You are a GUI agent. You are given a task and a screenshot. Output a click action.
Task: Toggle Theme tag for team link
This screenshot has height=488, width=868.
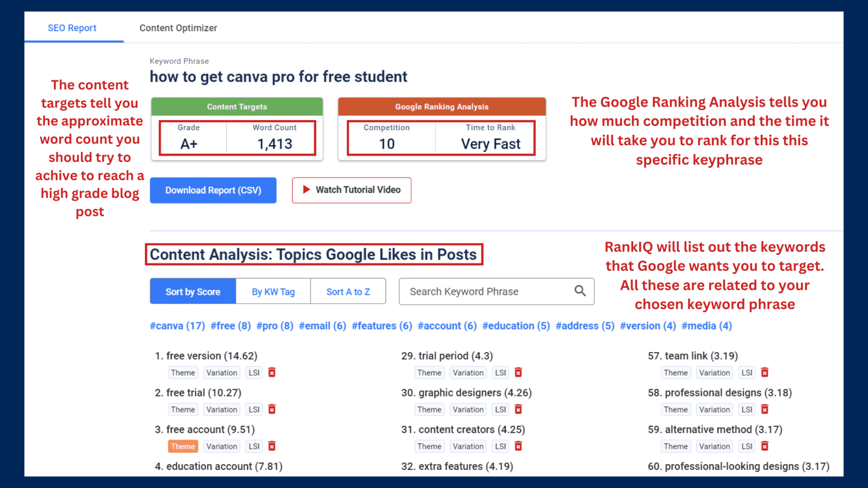click(676, 373)
